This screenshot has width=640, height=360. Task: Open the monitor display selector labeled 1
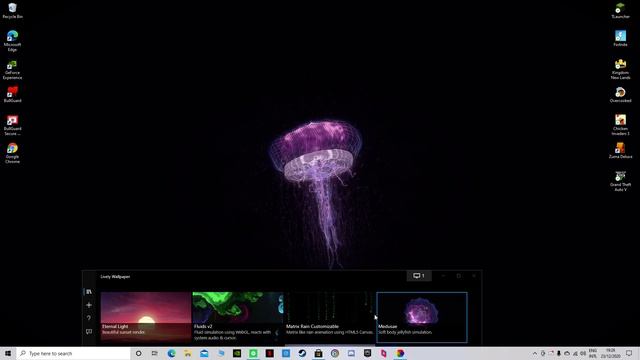tap(419, 276)
